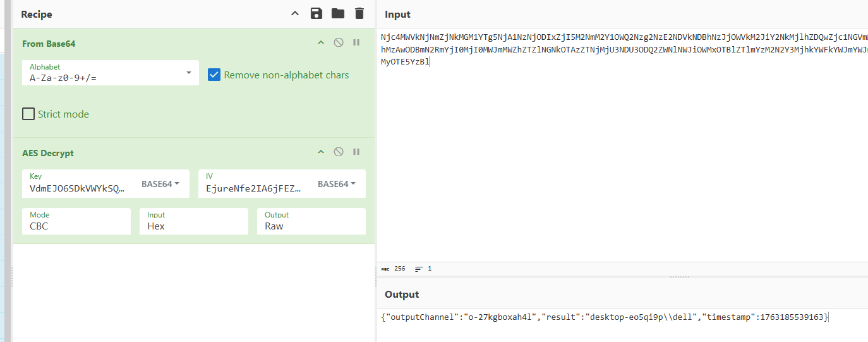Uncheck Remove non-alphabet chars
Image resolution: width=868 pixels, height=342 pixels.
(x=214, y=75)
